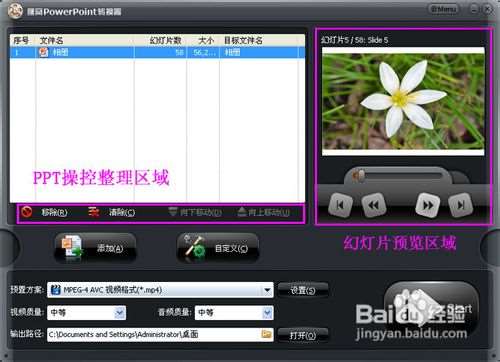The height and width of the screenshot is (362, 500).
Task: Click the Add (添加) PowerPoint file button
Action: point(96,248)
